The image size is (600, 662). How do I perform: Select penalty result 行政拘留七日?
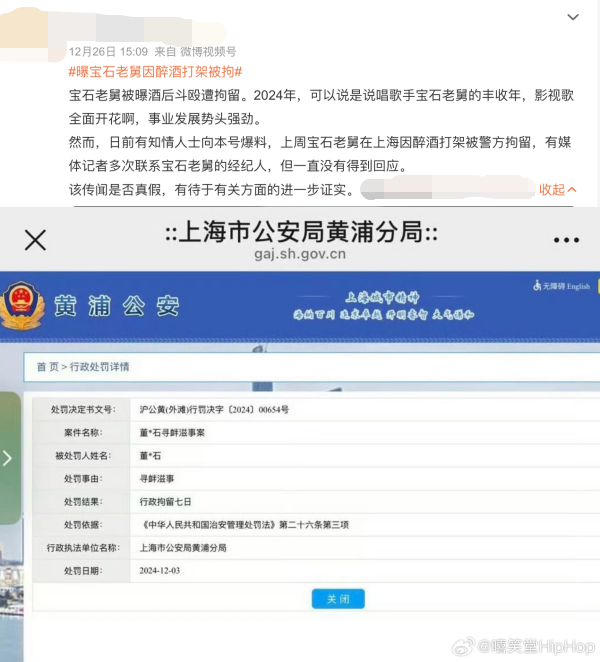coord(165,502)
